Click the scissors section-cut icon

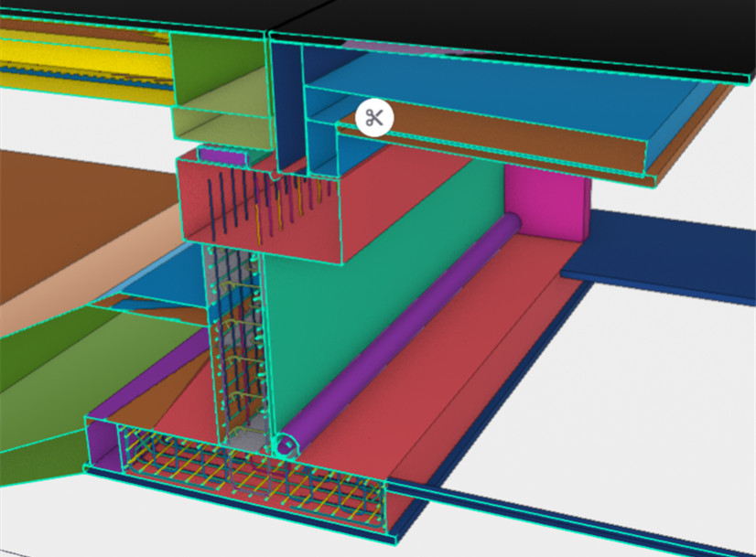click(x=373, y=118)
